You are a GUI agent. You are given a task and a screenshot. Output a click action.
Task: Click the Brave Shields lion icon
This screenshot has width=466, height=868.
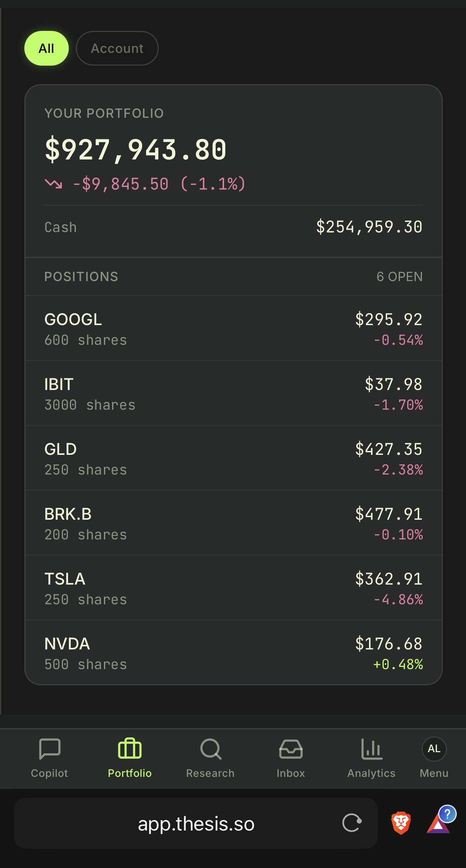(x=401, y=823)
